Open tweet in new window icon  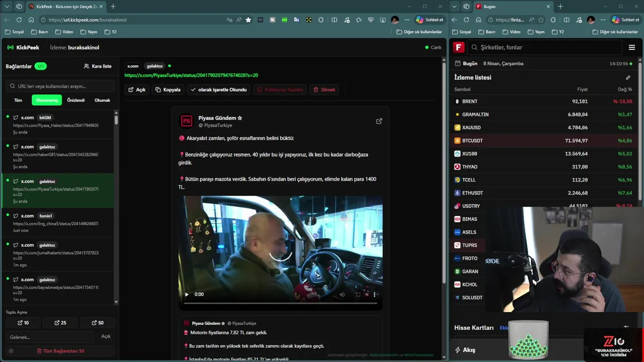click(379, 121)
